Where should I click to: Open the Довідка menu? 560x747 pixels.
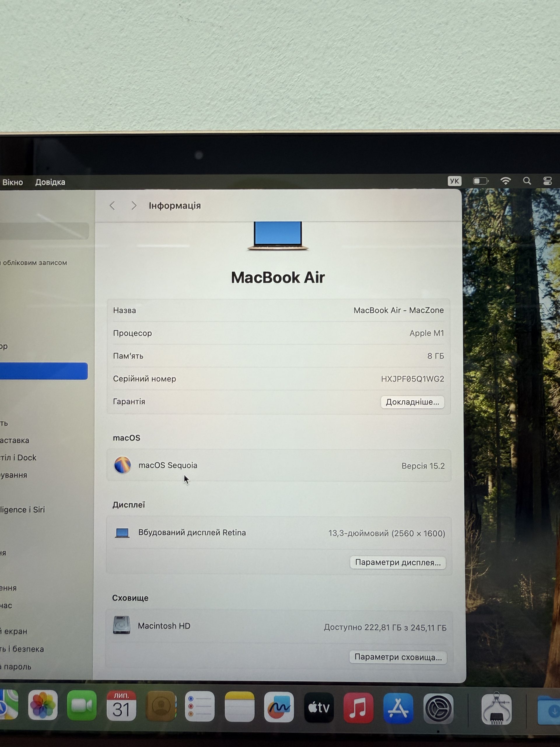[50, 182]
